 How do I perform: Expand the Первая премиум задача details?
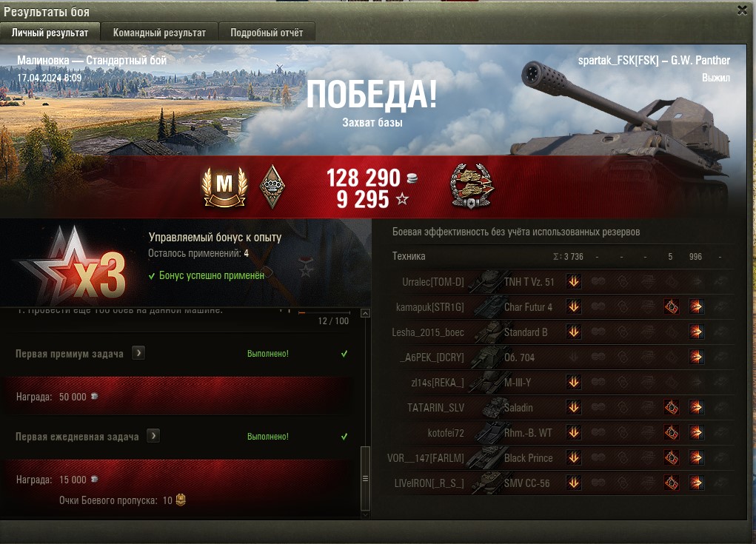click(x=138, y=353)
